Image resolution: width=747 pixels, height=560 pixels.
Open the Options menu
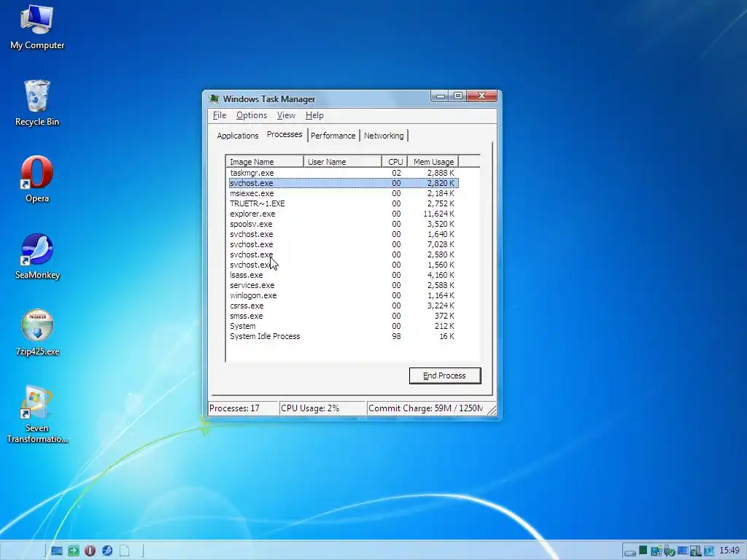(252, 115)
